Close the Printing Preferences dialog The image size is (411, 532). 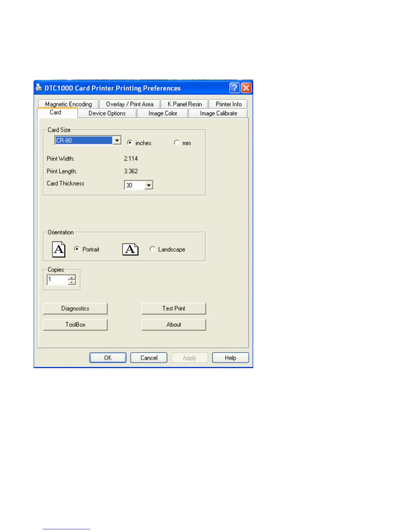246,88
